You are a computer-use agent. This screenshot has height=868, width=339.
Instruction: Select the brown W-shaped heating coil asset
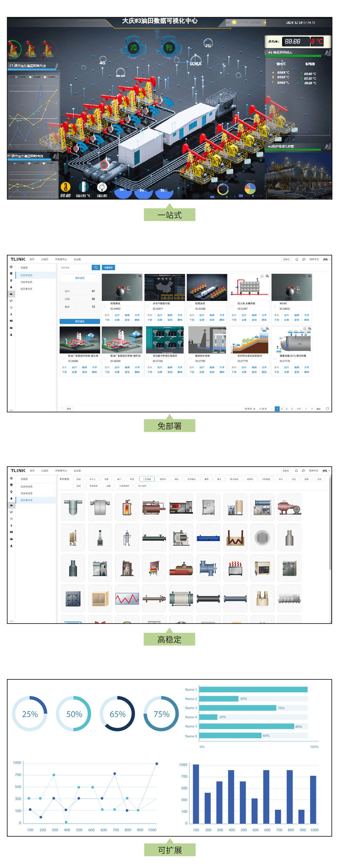(x=235, y=538)
